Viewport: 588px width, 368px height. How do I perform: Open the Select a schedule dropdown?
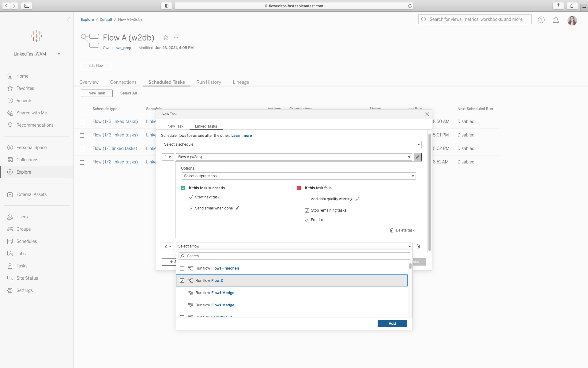pyautogui.click(x=292, y=144)
